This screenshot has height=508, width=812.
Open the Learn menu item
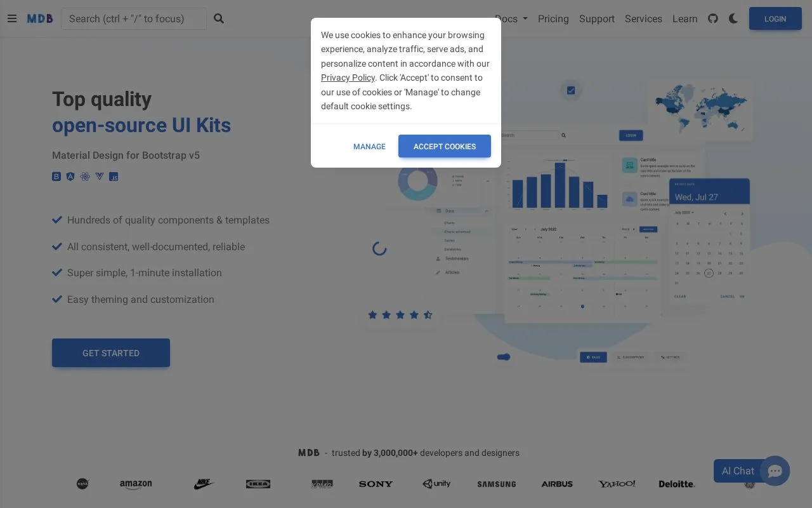coord(685,18)
